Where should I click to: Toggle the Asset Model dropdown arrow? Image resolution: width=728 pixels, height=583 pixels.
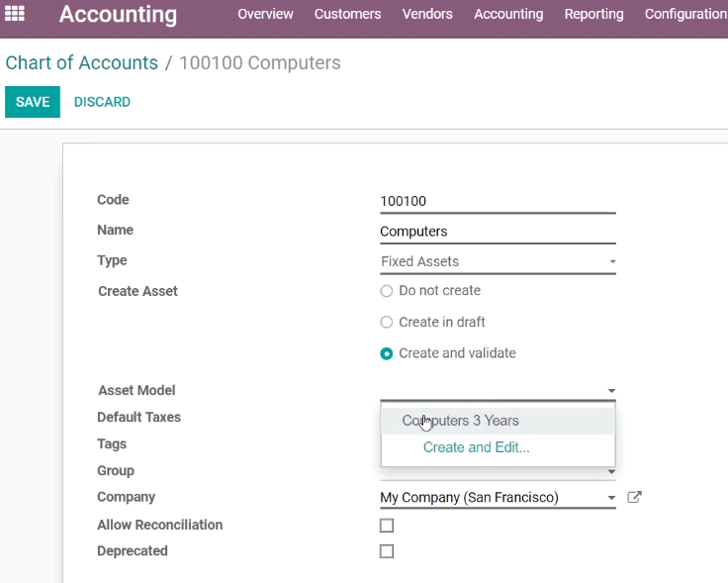(611, 391)
